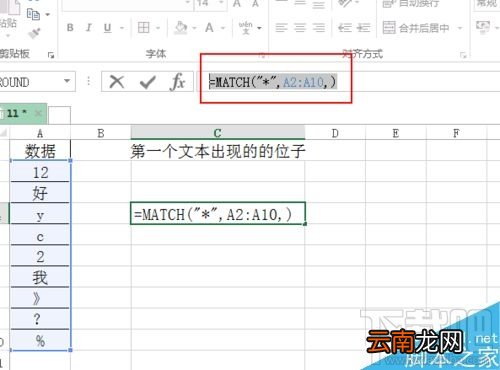Click the cell containing 》
Image resolution: width=500 pixels, height=370 pixels.
[40, 298]
